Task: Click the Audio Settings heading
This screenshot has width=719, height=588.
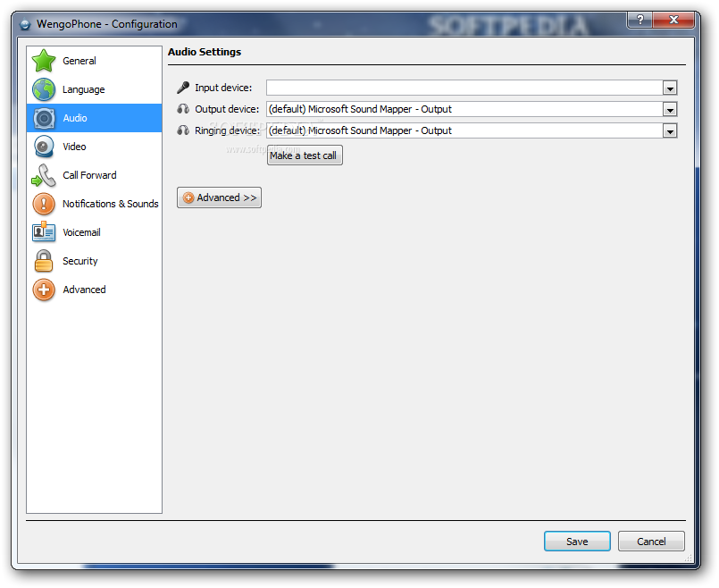Action: tap(205, 52)
